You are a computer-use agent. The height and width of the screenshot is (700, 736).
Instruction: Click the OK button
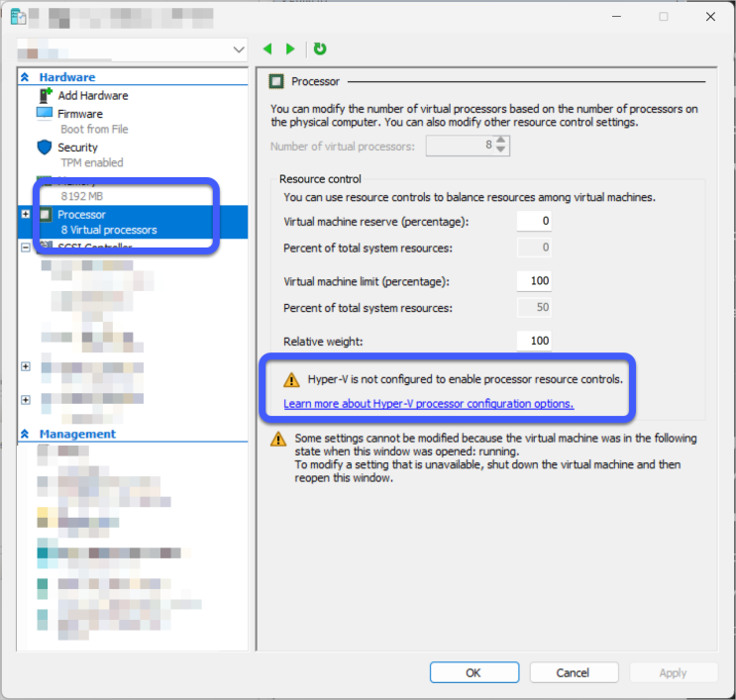pyautogui.click(x=474, y=673)
